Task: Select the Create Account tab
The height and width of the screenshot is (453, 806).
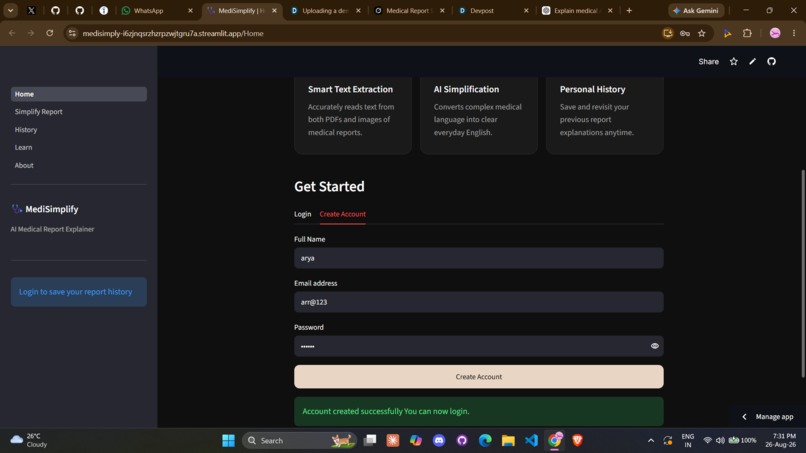Action: [342, 214]
